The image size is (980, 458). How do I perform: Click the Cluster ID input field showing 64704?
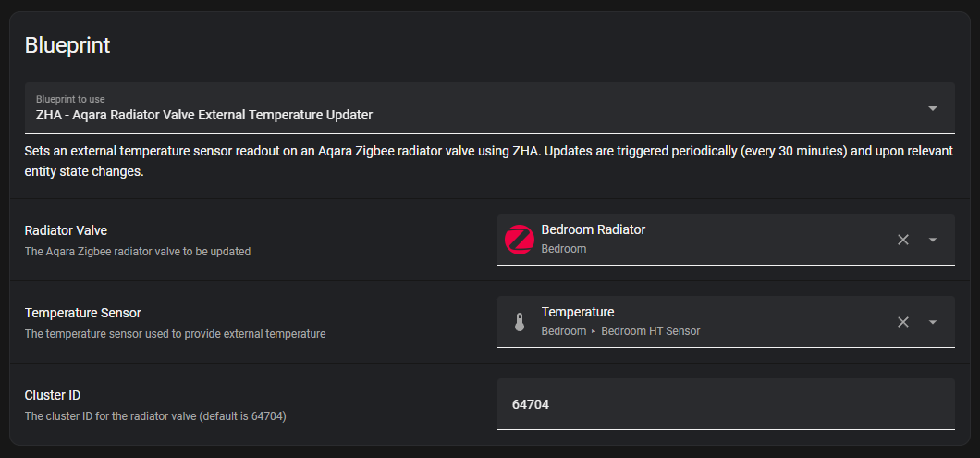tap(726, 404)
